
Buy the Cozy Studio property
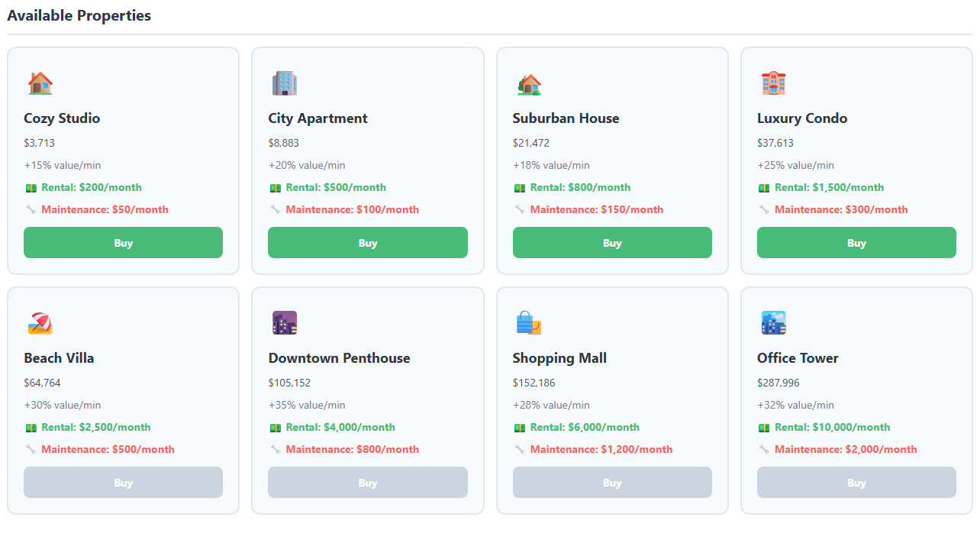(x=123, y=243)
